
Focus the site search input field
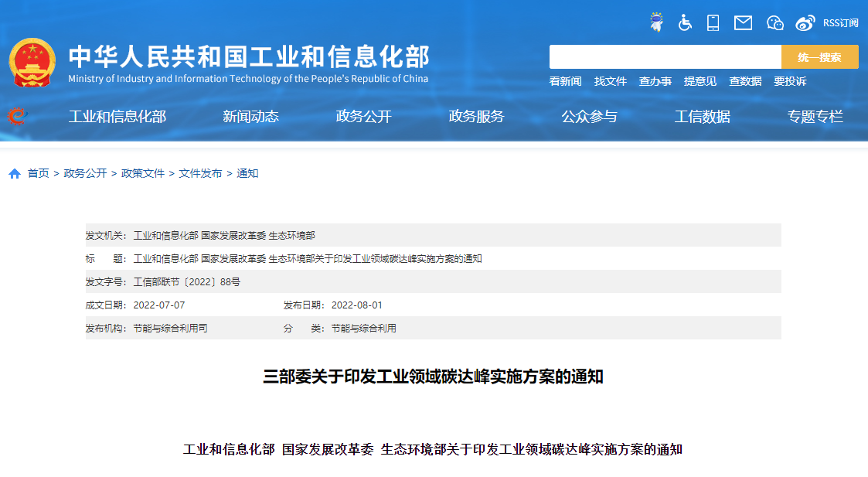click(665, 57)
